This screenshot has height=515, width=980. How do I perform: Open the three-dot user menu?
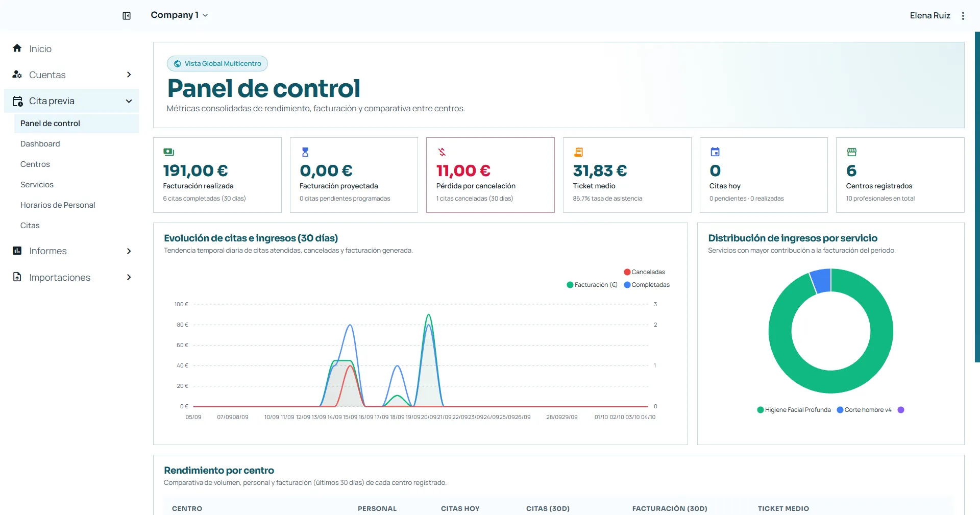click(963, 16)
